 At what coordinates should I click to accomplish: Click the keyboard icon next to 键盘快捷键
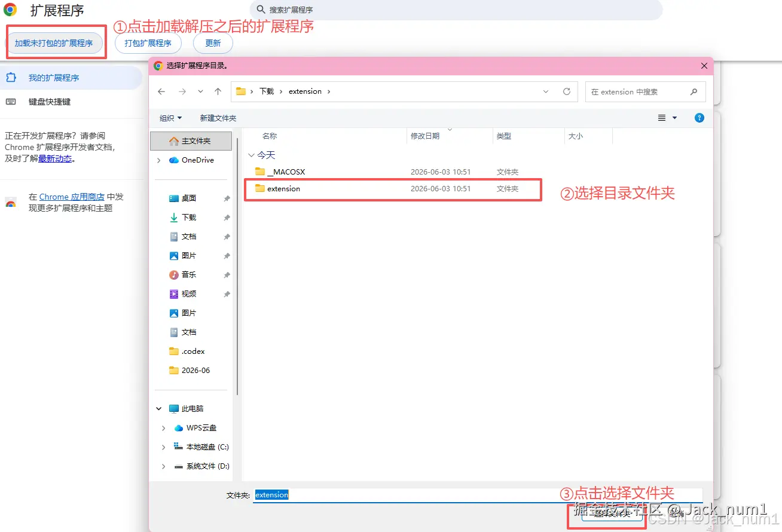point(10,102)
